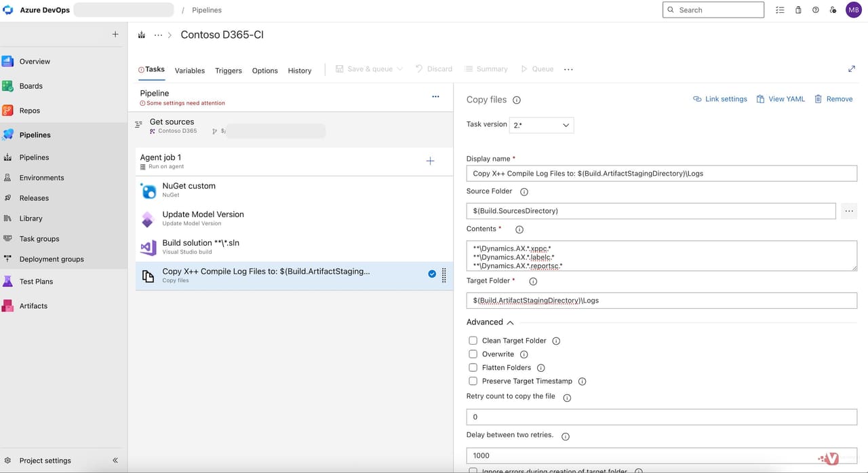Open the Task groups sub-item icon
The image size is (868, 473).
(7, 239)
